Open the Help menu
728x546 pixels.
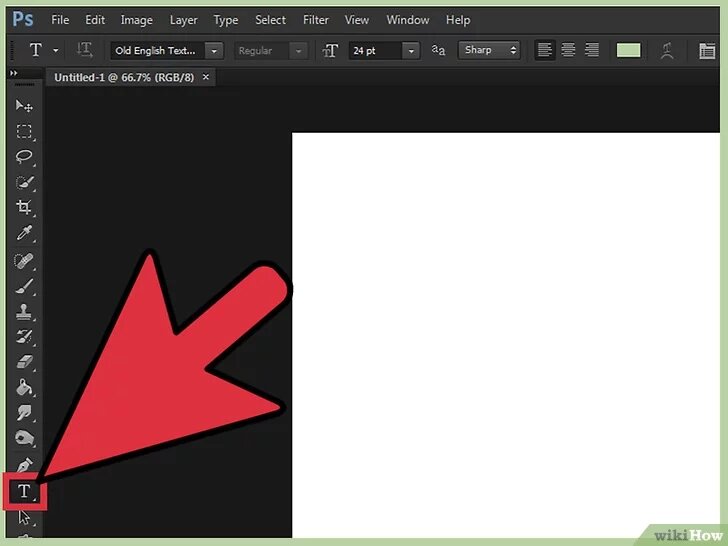pos(458,20)
